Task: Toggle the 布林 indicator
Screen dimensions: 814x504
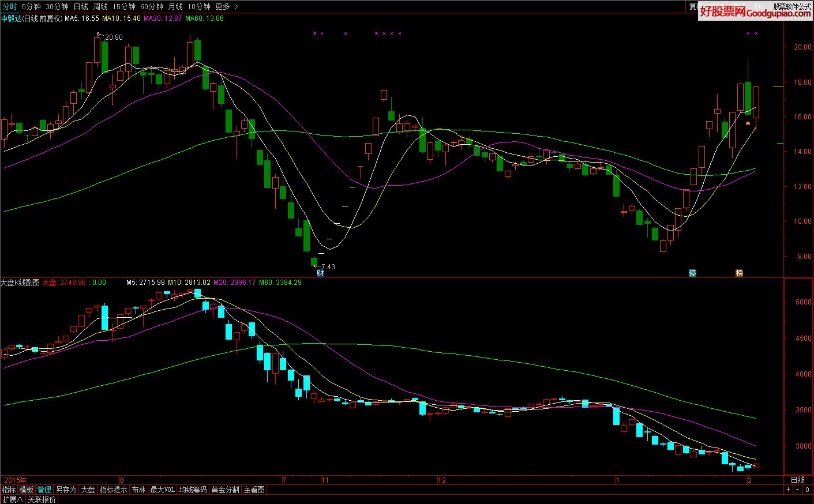Action: (x=138, y=490)
